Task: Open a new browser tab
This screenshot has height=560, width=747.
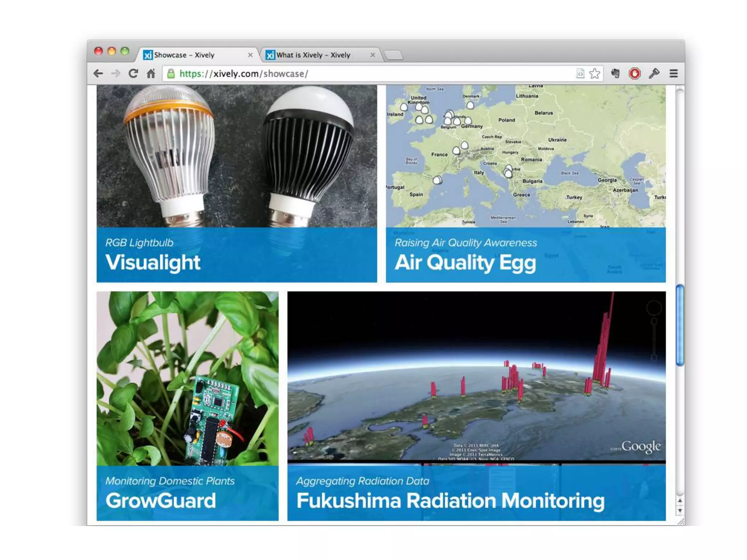Action: click(394, 55)
